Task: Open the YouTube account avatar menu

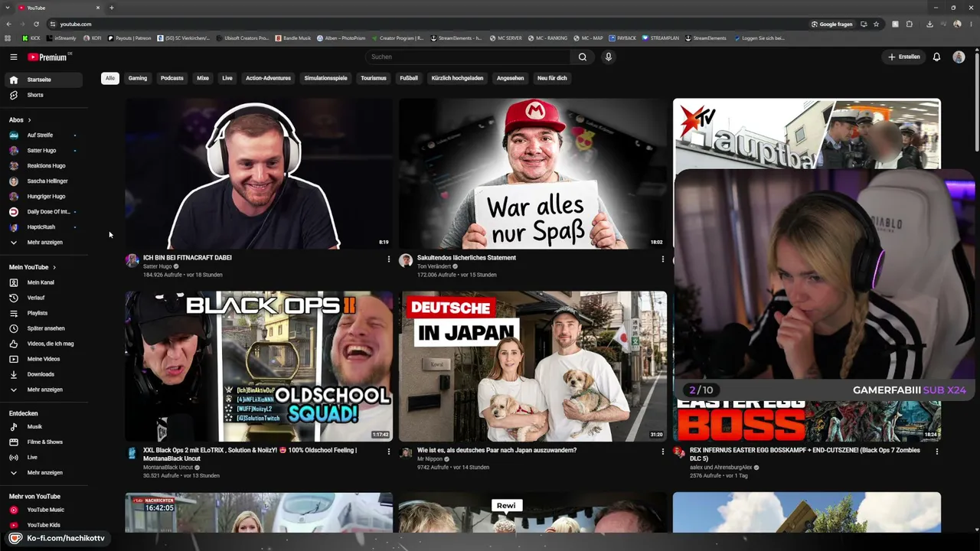Action: coord(959,57)
